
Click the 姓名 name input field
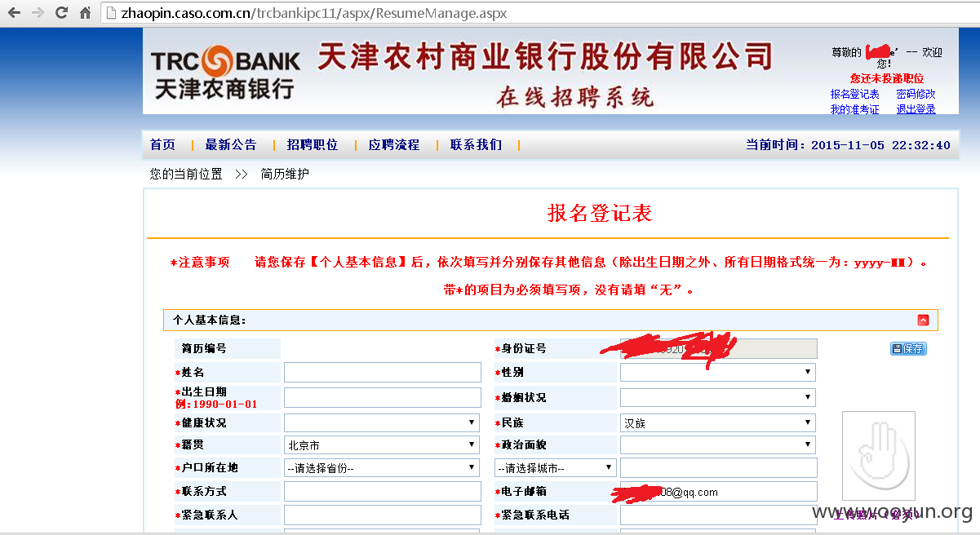[x=383, y=373]
